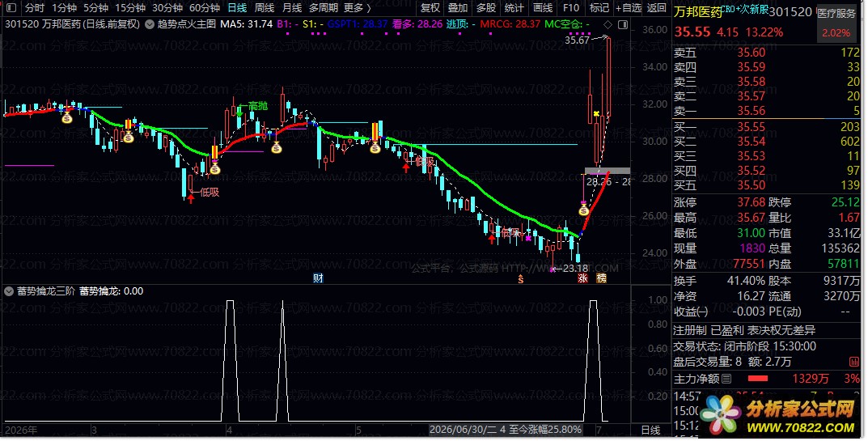Click the 多股 multi-stock button
The image size is (868, 441).
(x=486, y=8)
